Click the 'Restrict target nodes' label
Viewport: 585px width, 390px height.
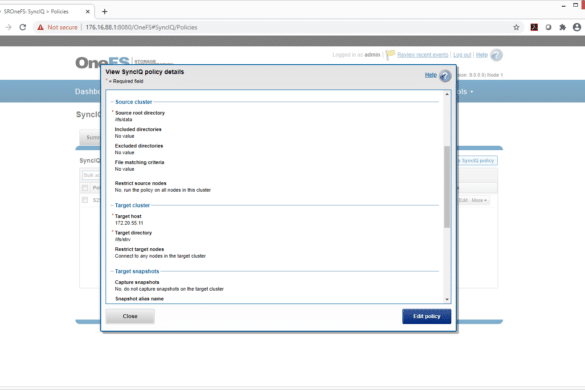click(x=140, y=249)
